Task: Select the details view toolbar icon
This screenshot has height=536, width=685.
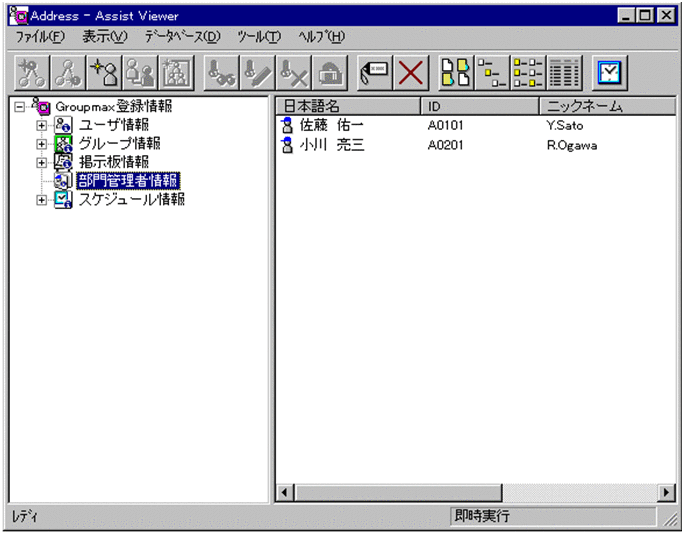Action: (565, 71)
